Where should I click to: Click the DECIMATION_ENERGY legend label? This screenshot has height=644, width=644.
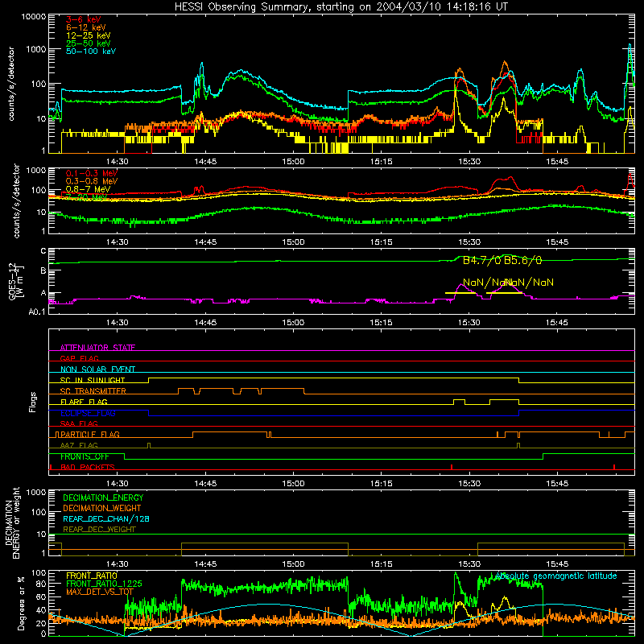coord(103,497)
